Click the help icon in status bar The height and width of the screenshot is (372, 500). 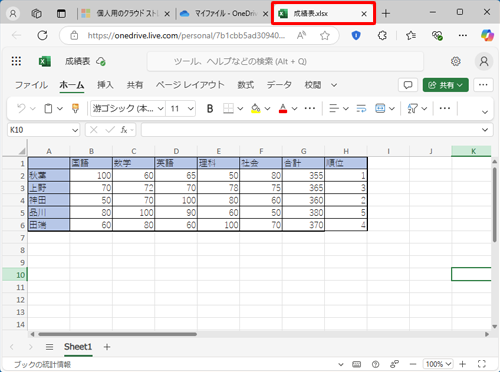[376, 364]
